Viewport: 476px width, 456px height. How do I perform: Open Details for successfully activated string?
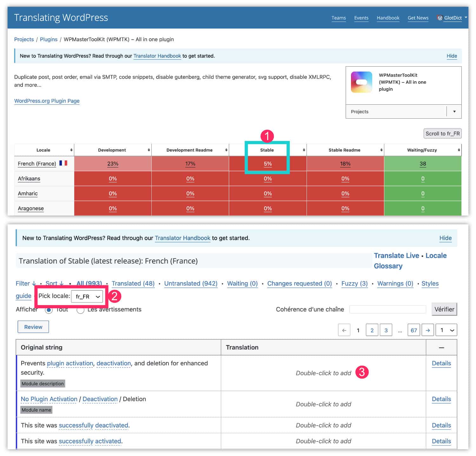[441, 441]
